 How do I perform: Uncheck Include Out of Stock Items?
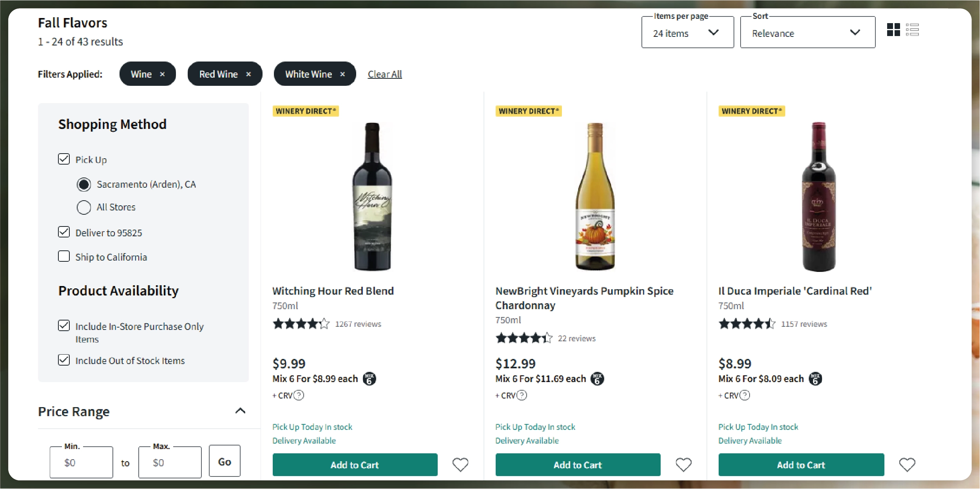(64, 360)
